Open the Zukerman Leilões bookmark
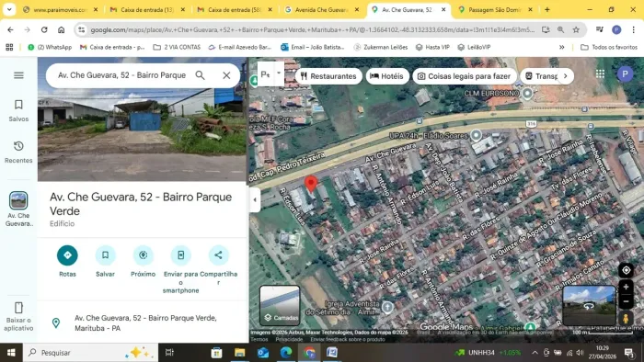The image size is (644, 362). [380, 47]
